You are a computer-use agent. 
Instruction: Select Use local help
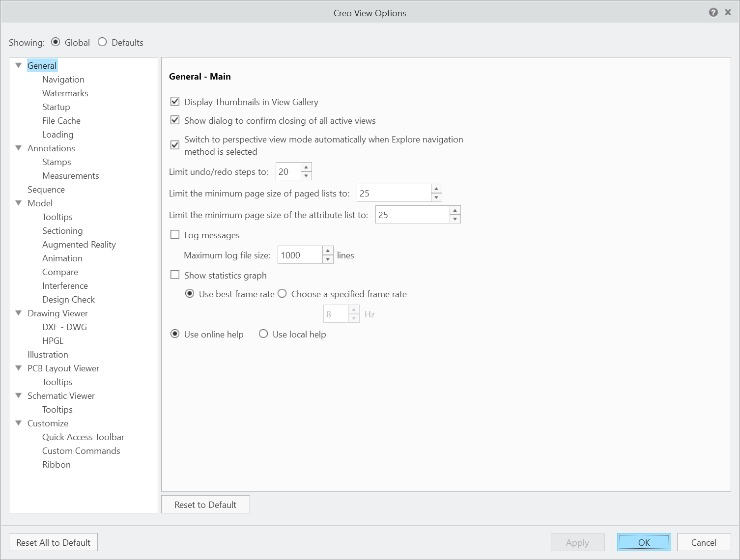click(x=263, y=334)
